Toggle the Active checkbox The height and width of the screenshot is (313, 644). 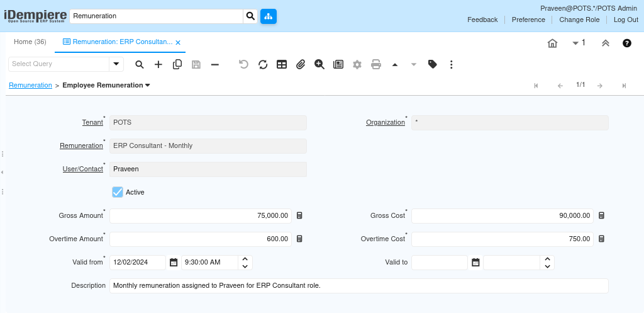point(118,192)
